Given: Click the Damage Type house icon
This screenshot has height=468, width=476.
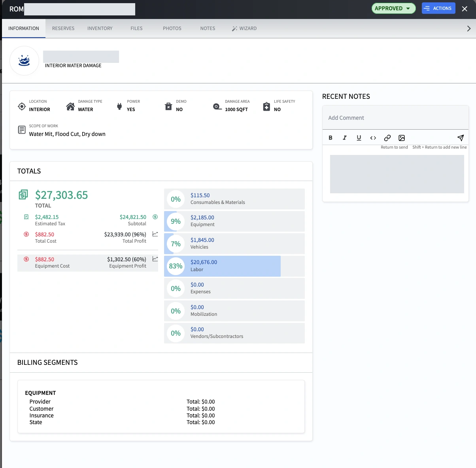Looking at the screenshot, I should tap(70, 106).
